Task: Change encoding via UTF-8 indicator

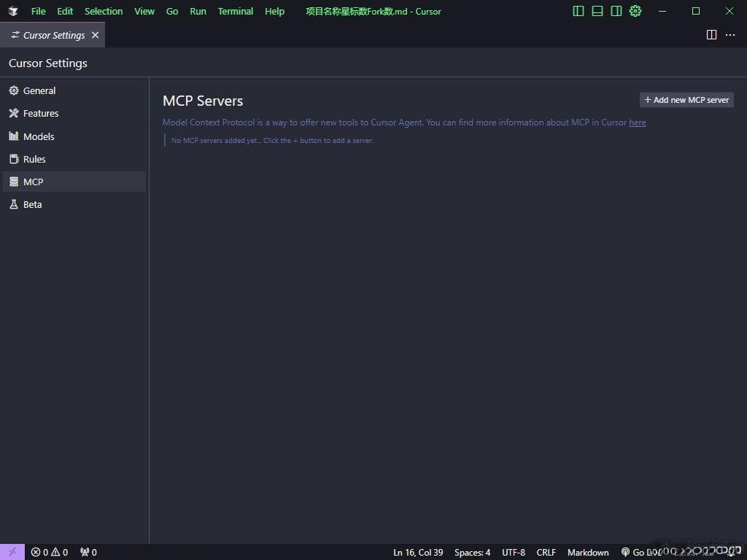Action: click(x=513, y=553)
